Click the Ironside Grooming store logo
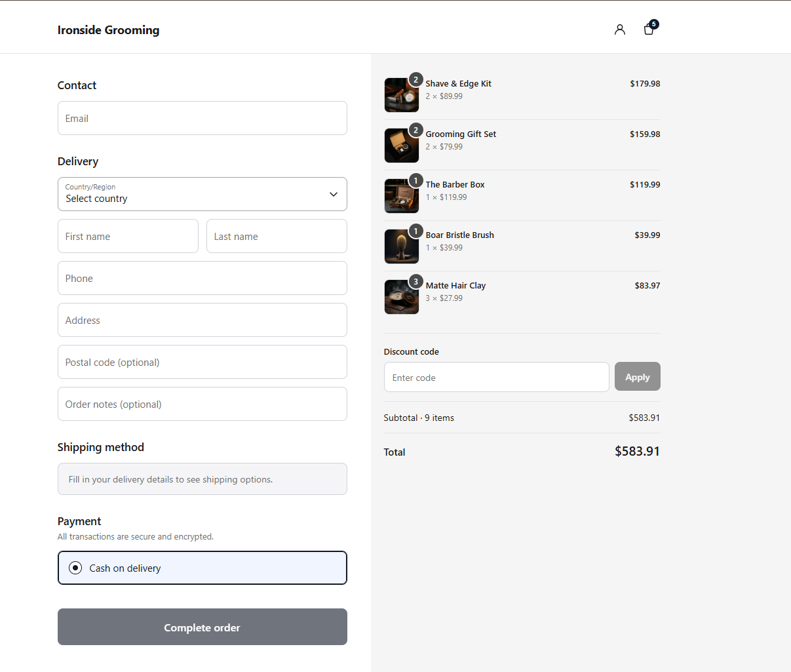This screenshot has width=791, height=672. [108, 30]
